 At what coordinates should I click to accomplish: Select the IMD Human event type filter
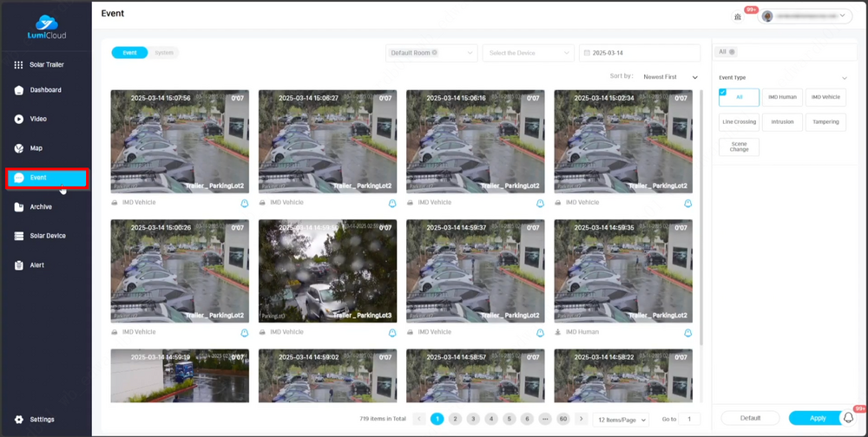pyautogui.click(x=782, y=97)
